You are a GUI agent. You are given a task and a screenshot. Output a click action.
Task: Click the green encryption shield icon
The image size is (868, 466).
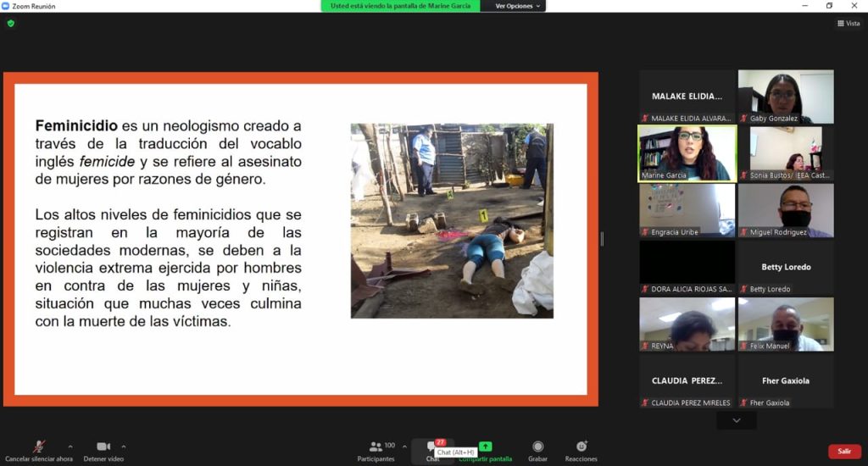pos(11,24)
